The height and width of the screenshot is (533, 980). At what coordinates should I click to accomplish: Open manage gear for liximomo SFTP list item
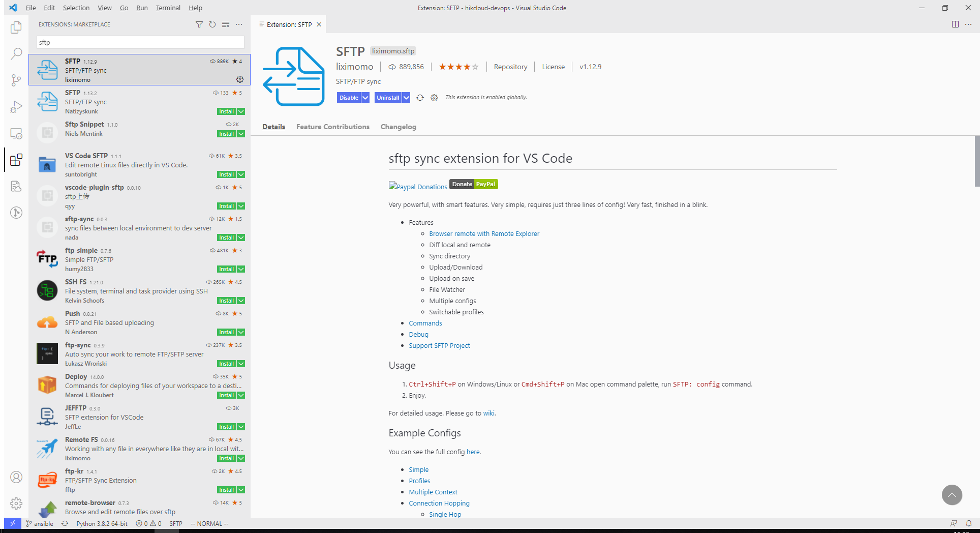click(x=240, y=79)
